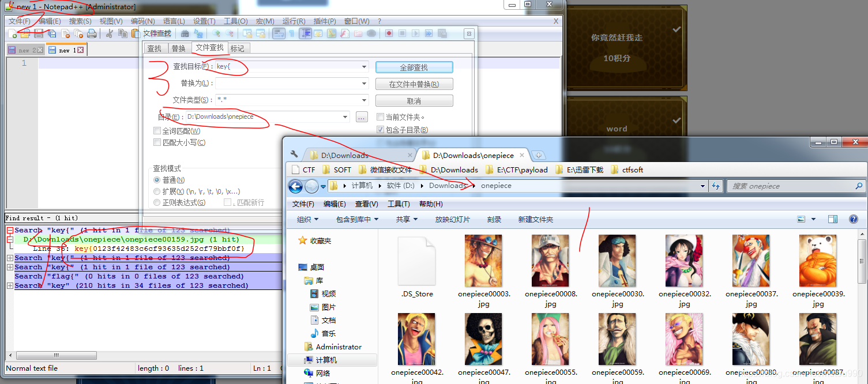Click 放映幻灯片 slideshow button in Explorer

(452, 219)
